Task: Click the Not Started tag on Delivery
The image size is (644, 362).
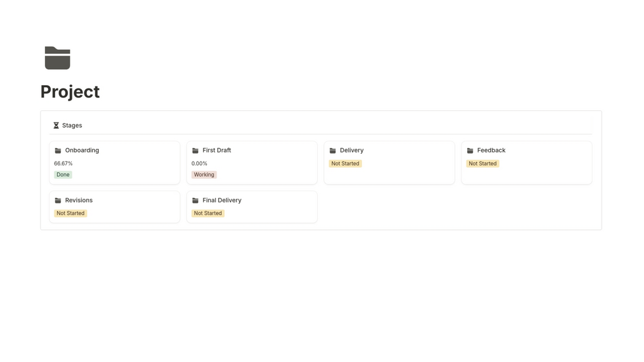Action: [x=345, y=164]
